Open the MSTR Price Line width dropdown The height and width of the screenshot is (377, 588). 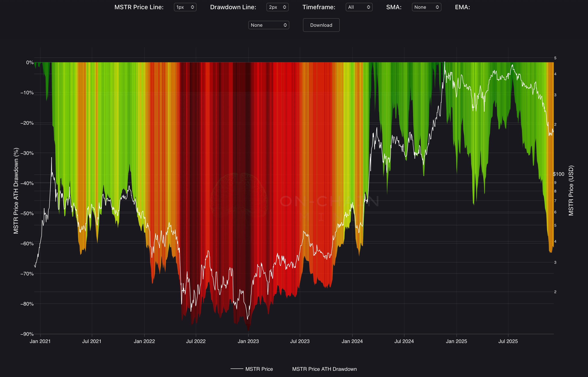tap(185, 7)
